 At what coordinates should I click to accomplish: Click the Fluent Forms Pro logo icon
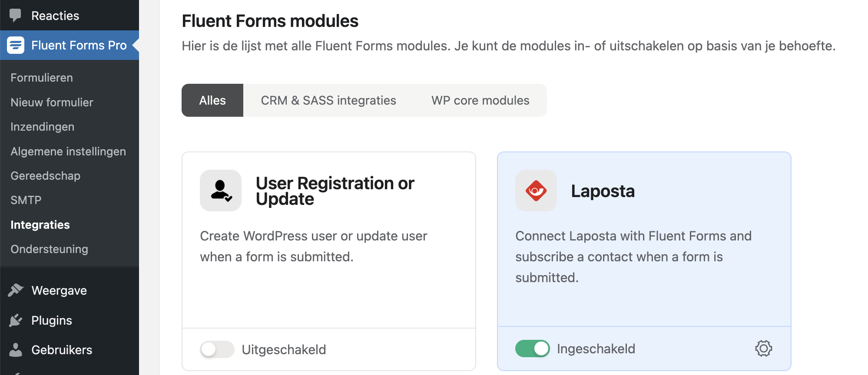click(16, 45)
